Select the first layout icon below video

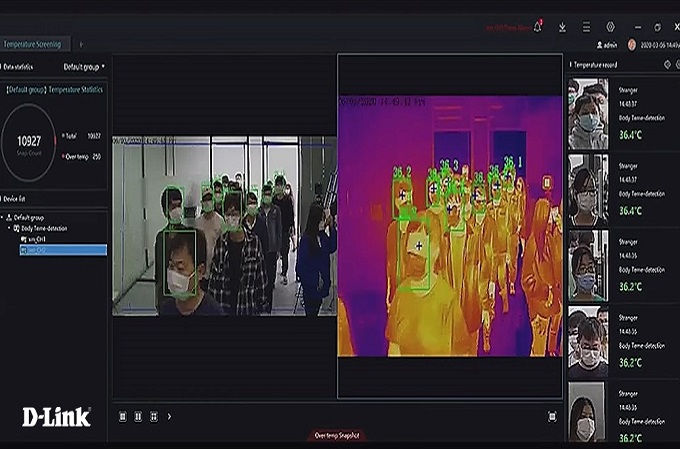point(123,416)
